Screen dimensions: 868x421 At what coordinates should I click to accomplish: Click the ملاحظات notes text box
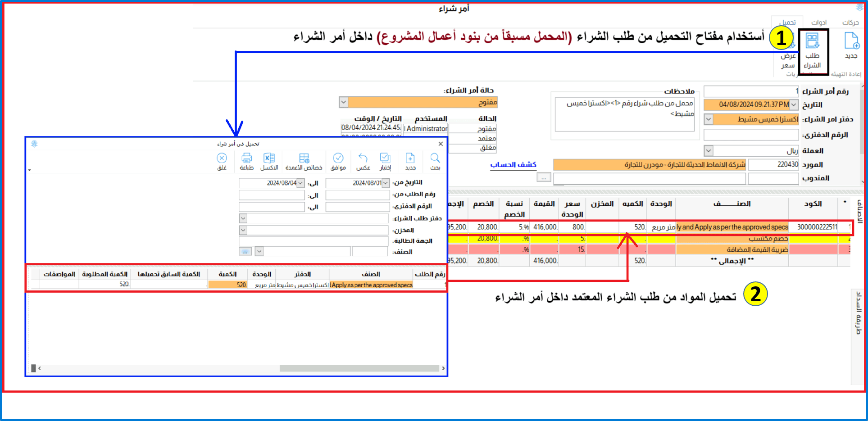(x=625, y=114)
